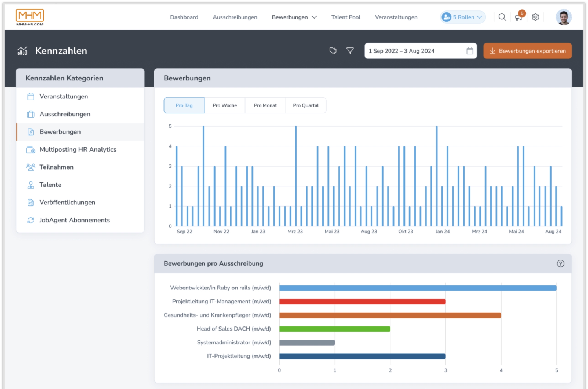The height and width of the screenshot is (389, 588).
Task: Click the search magnifier icon
Action: 502,17
